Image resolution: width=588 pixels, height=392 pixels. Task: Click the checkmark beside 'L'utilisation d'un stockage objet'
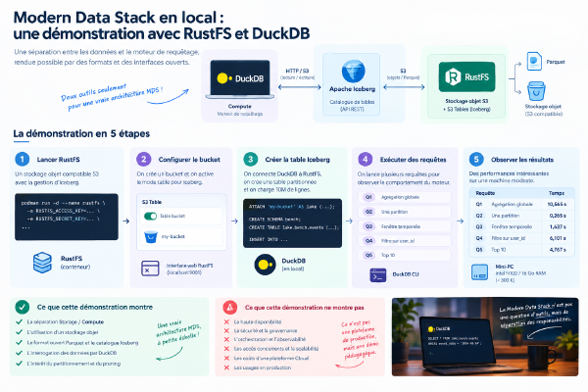[20, 332]
